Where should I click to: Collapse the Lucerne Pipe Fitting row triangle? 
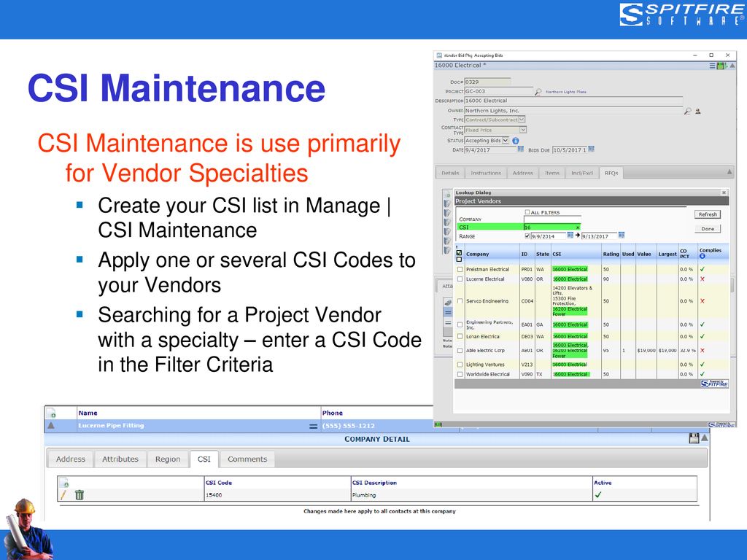[x=51, y=426]
